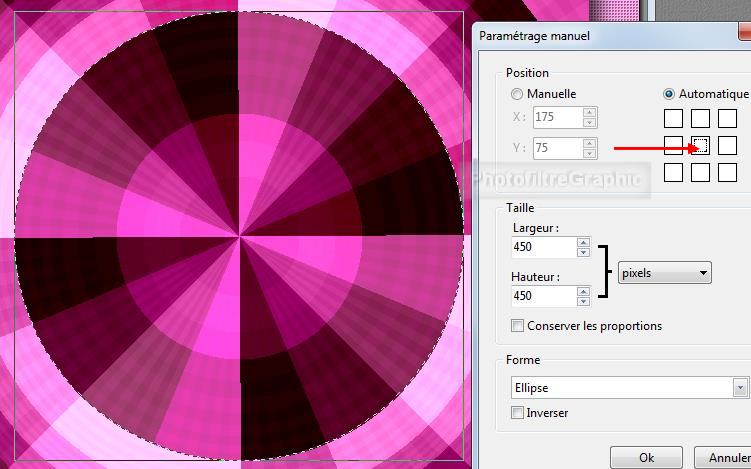Choose the middle-right position anchor box
Viewport: 751px width, 469px height.
click(x=727, y=146)
